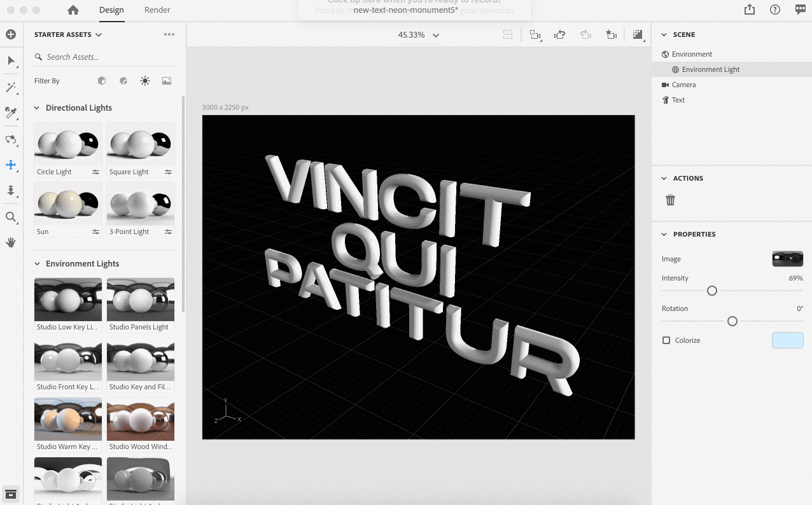Viewport: 812px width, 505px height.
Task: Open the Help question mark icon
Action: click(775, 10)
